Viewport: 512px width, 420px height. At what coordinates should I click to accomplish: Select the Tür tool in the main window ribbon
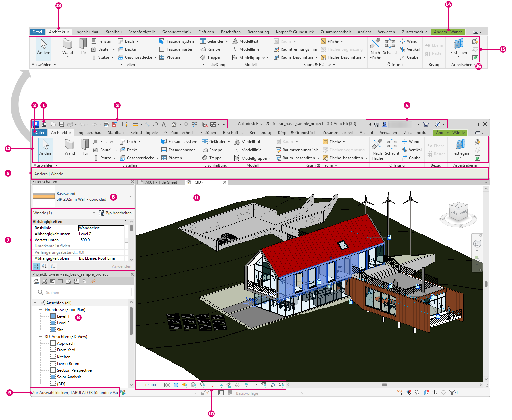point(85,148)
